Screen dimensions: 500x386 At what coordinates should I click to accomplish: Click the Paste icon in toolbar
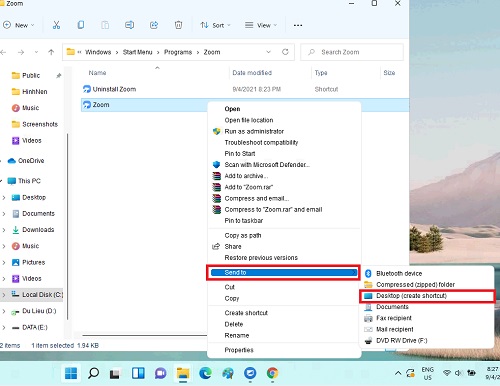click(x=105, y=25)
